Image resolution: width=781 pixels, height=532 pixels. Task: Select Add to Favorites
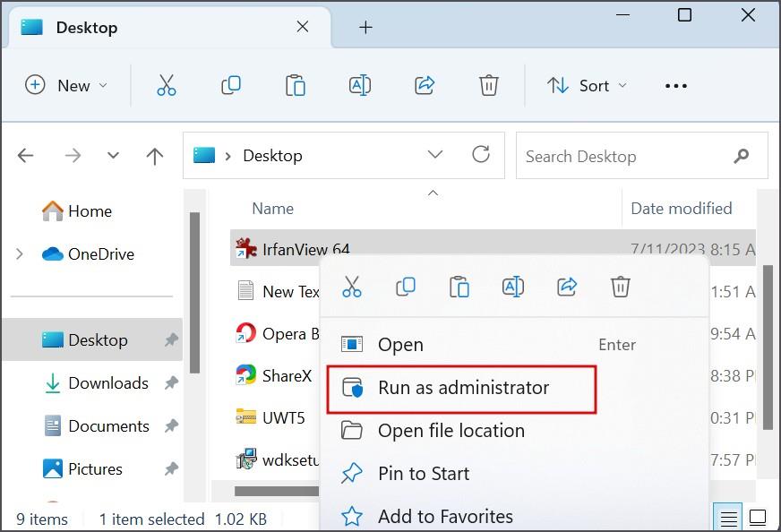tap(513, 516)
